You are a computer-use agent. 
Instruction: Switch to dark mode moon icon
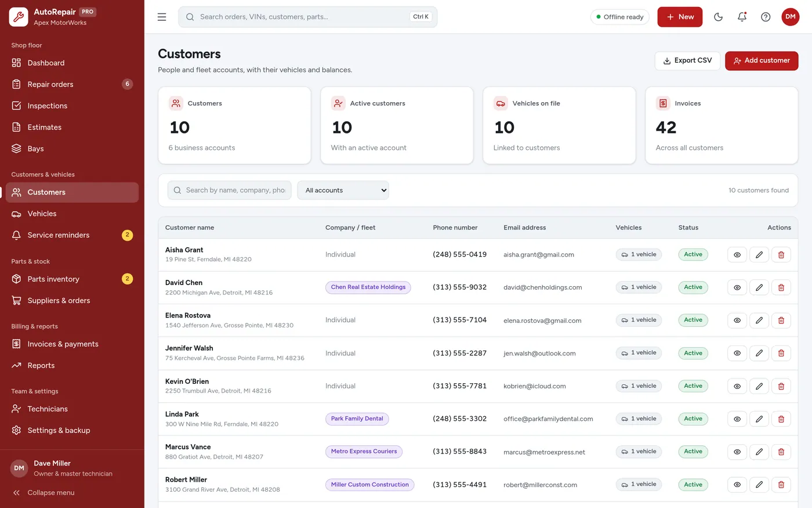pos(718,17)
